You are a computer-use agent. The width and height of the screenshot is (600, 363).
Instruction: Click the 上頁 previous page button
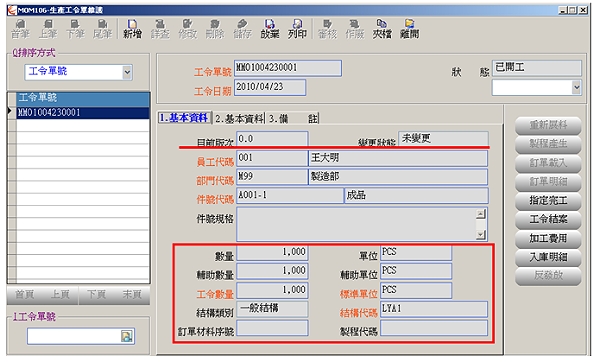(x=60, y=295)
